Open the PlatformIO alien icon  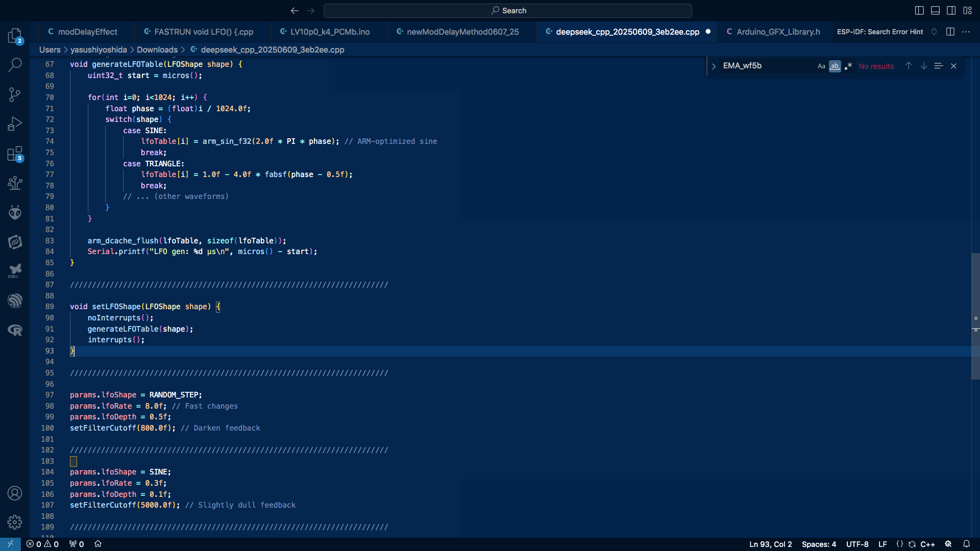click(15, 212)
